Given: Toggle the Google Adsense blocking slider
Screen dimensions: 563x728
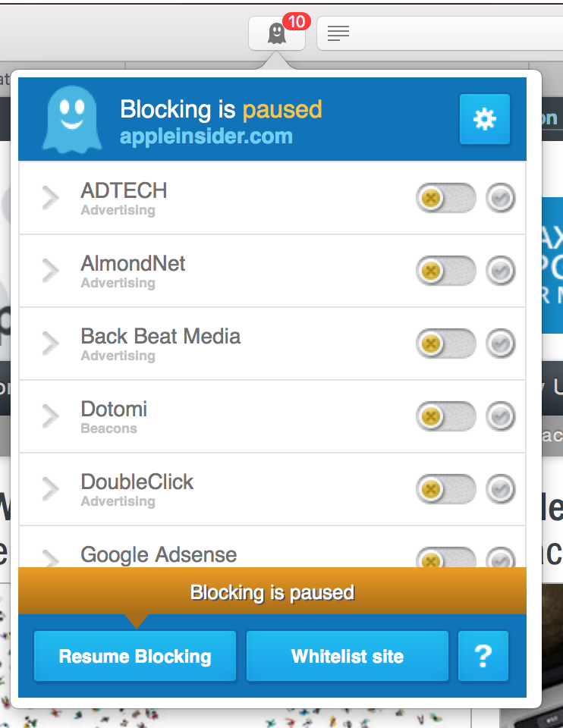Looking at the screenshot, I should (445, 560).
